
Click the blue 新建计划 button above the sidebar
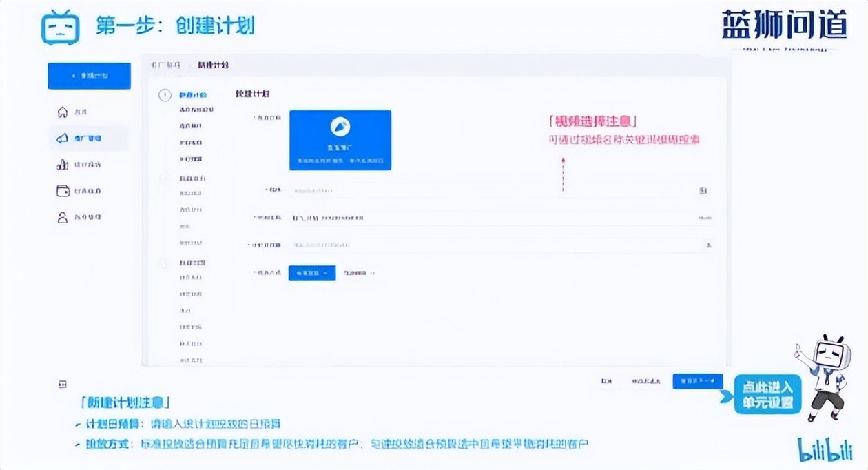pos(88,75)
